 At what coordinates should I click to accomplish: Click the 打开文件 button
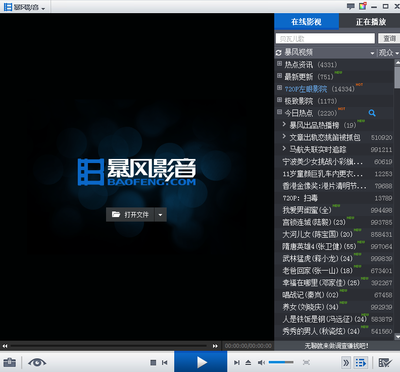[130, 215]
